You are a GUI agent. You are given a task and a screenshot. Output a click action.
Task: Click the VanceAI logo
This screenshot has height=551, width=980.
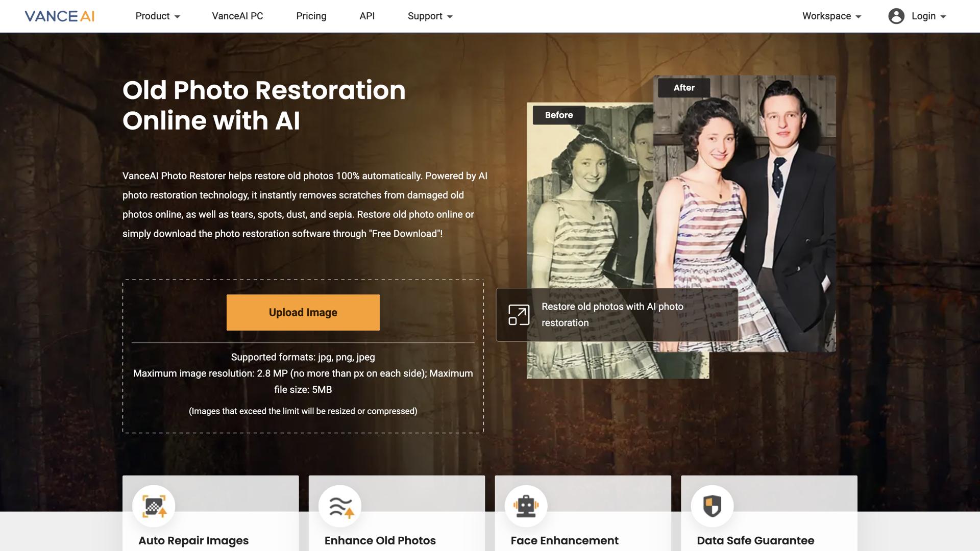(60, 16)
